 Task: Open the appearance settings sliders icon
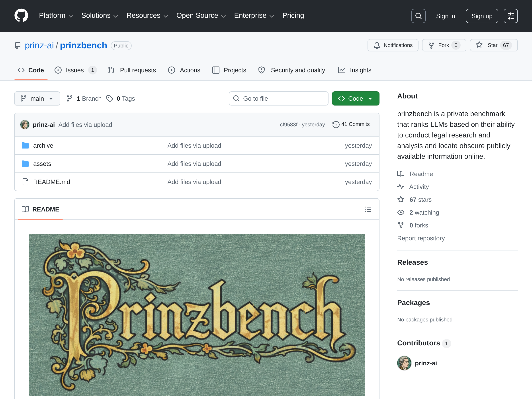click(x=510, y=16)
